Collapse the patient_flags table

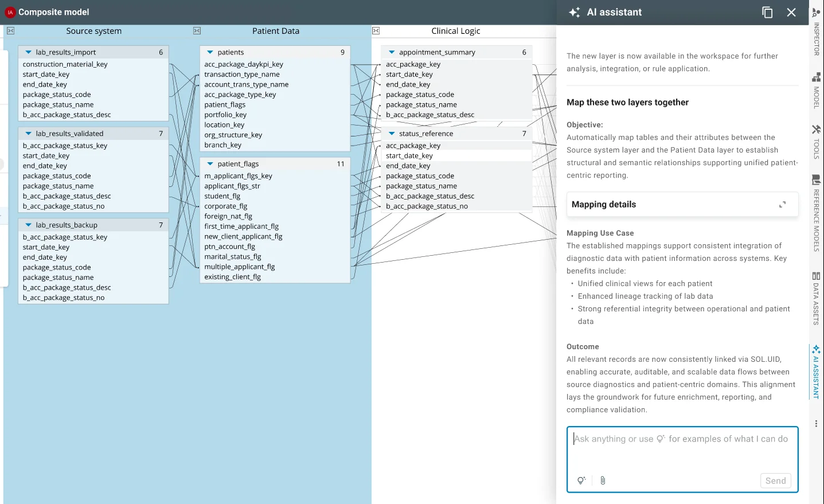(210, 164)
